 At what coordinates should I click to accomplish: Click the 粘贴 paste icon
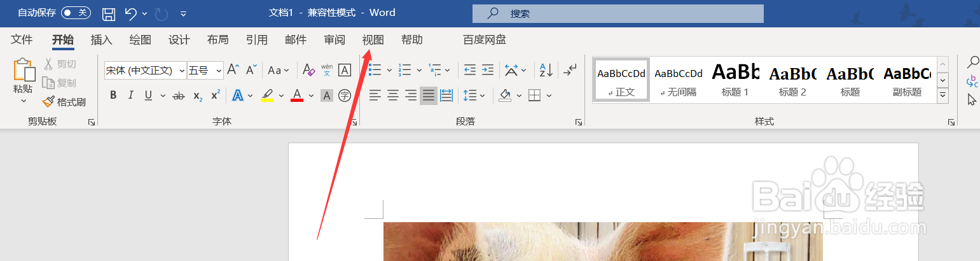point(24,69)
